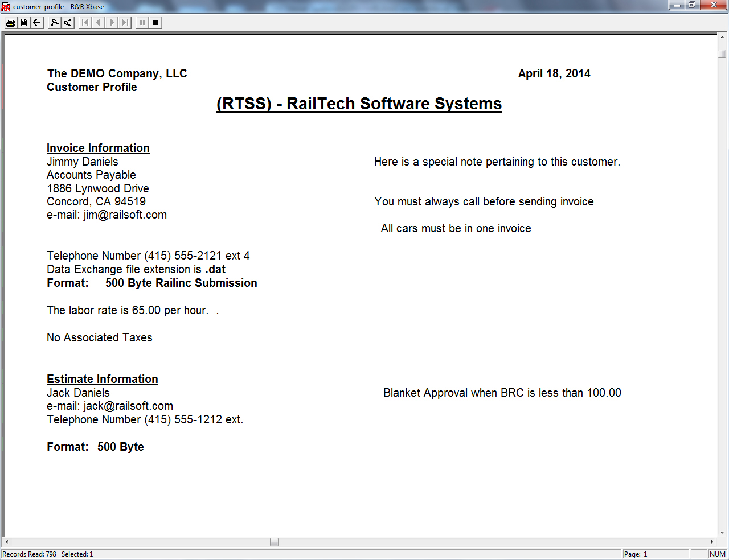Screen dimensions: 729x560
Task: Click the zoom in magnifier icon
Action: pos(68,23)
